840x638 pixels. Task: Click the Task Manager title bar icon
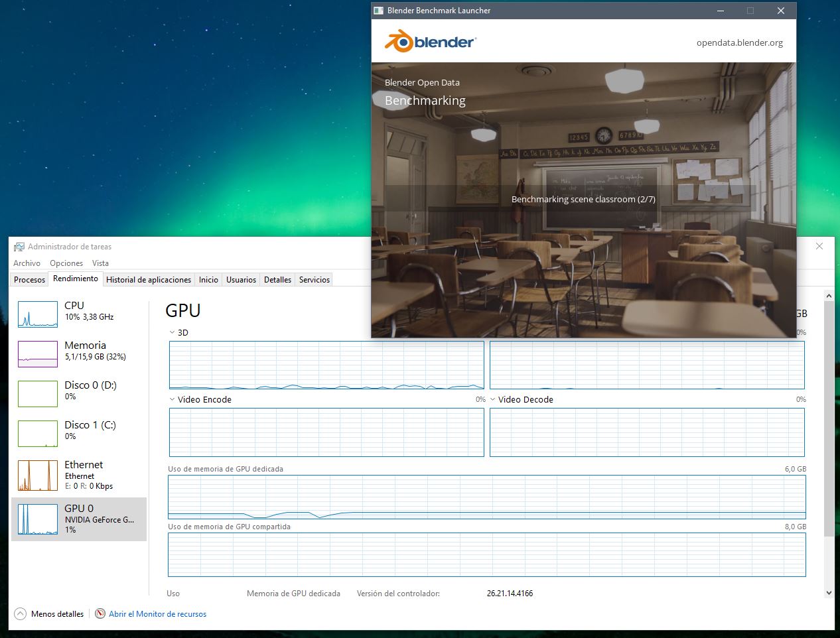(x=19, y=247)
